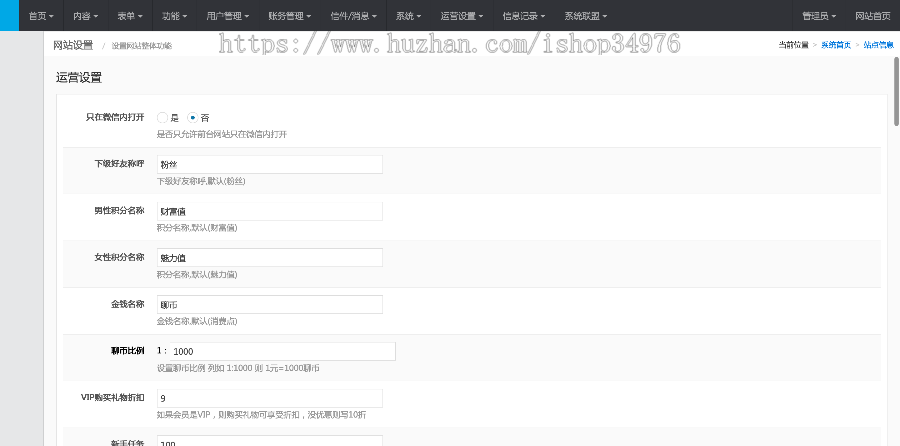Click the VIP购买礼物折扣 input field
The image size is (900, 446).
(270, 398)
